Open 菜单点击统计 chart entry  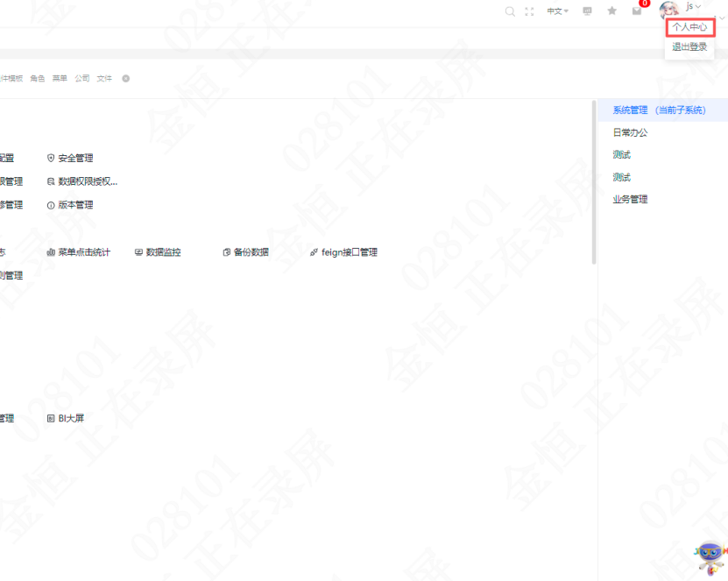coord(79,252)
